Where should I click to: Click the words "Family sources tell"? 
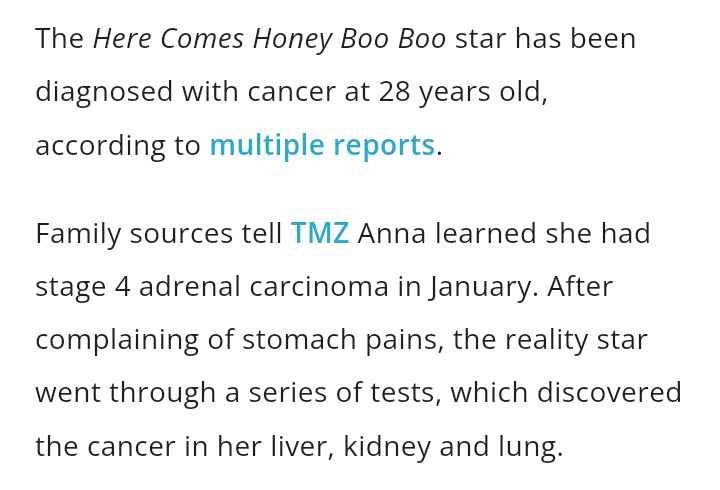pos(158,234)
